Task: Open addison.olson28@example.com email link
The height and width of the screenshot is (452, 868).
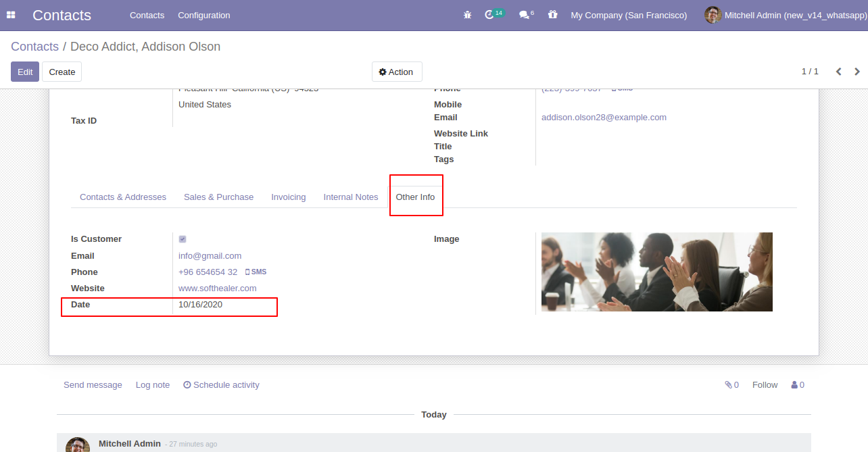Action: 604,118
